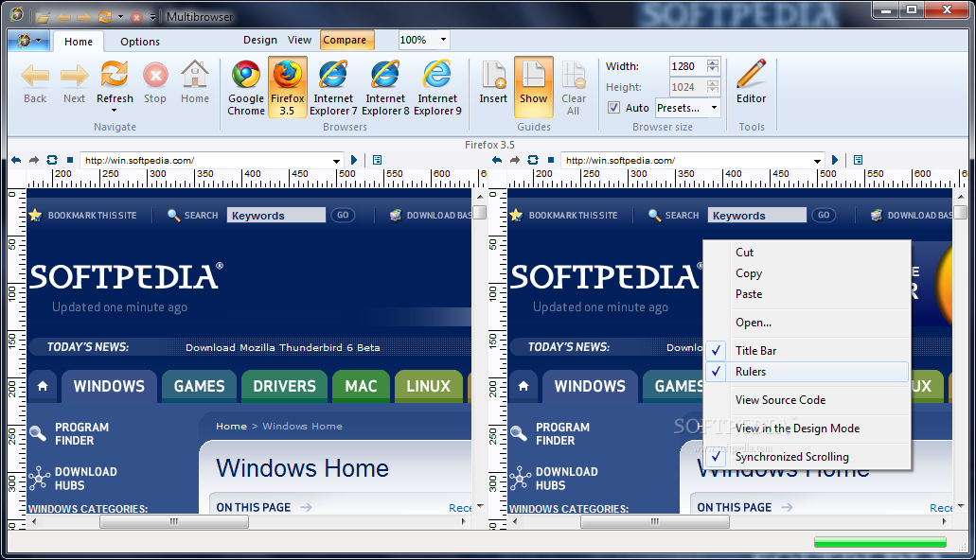Select Internet Explorer 8 browser
Image resolution: width=976 pixels, height=560 pixels.
click(x=385, y=87)
